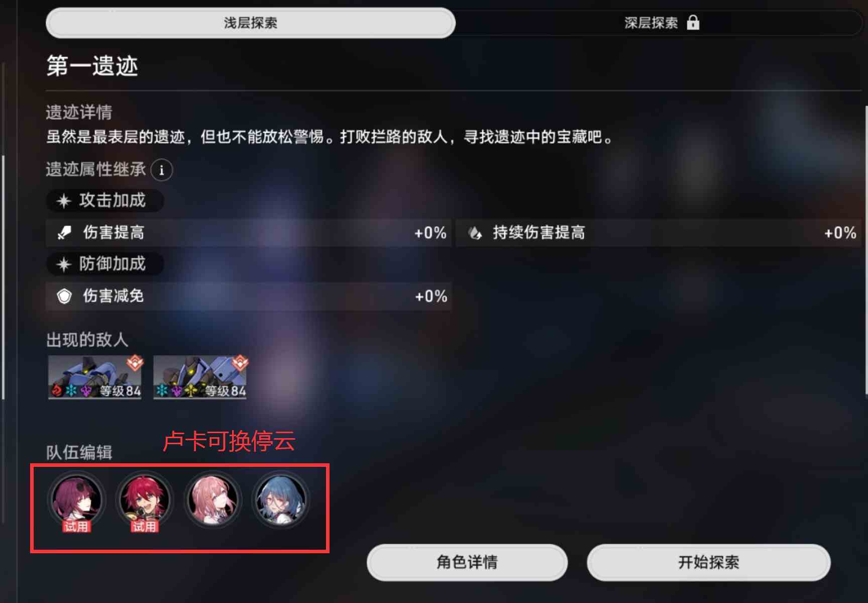Click the flame icon beside 持续伤害提高
Screen dimensions: 868x603
click(x=475, y=233)
